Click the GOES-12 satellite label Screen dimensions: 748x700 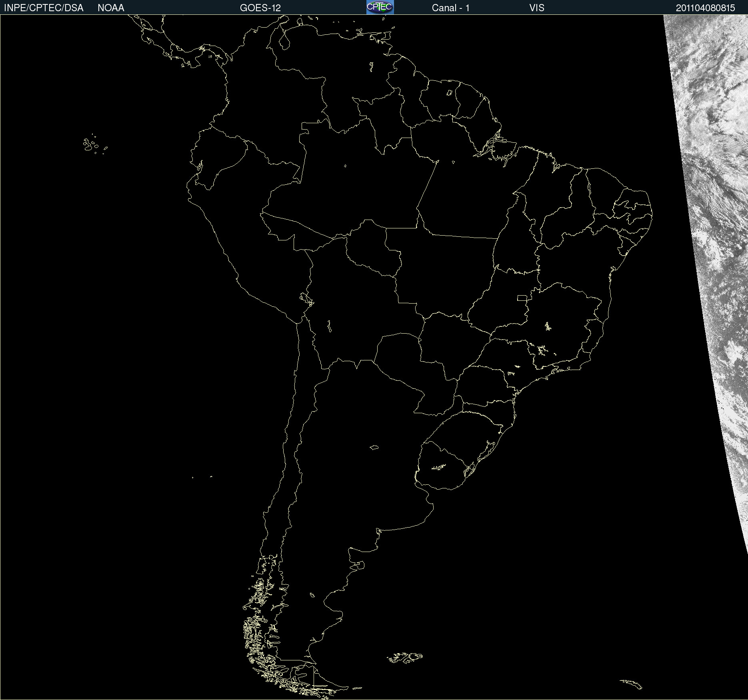[260, 8]
